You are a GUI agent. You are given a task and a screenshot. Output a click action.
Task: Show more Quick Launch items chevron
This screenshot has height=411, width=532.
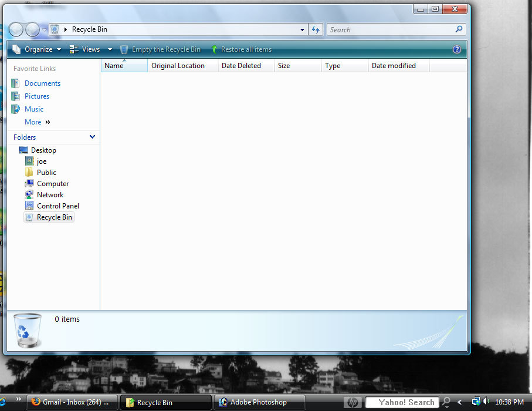[x=18, y=399]
